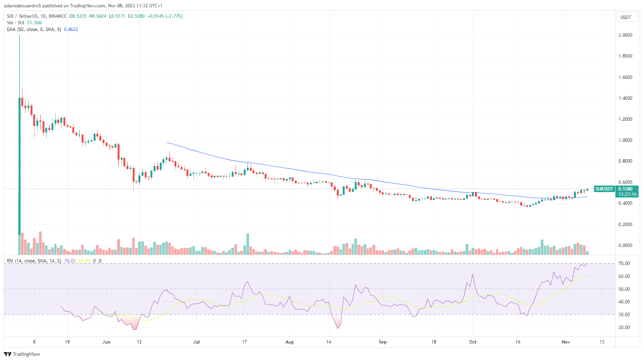Click the 1.8000 price axis label
This screenshot has width=644, height=361.
[x=625, y=56]
